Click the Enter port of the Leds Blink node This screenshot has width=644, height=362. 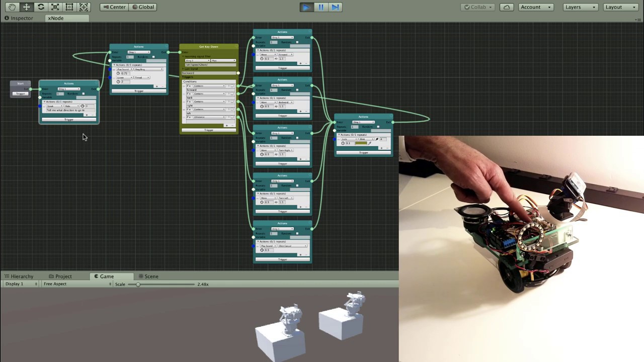pyautogui.click(x=335, y=122)
